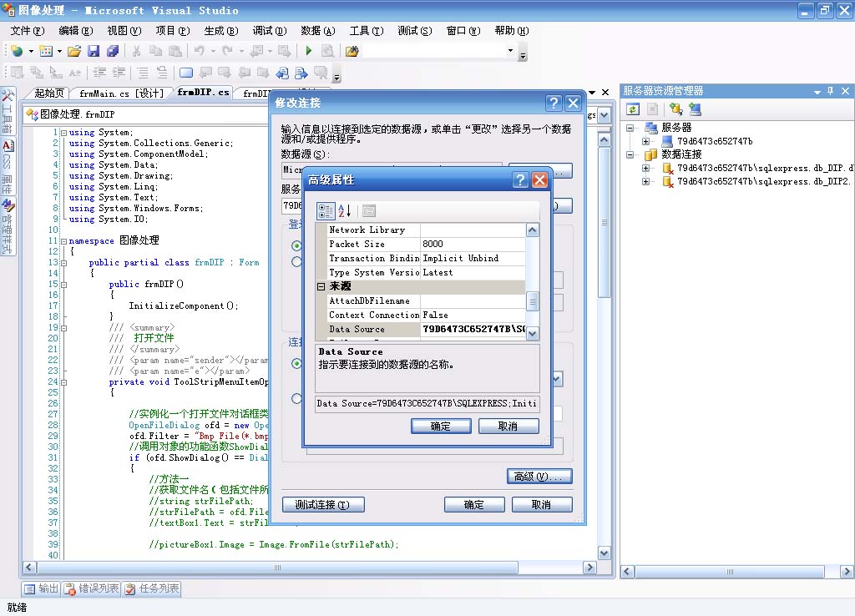Screen dimensions: 855x616
Task: Click the code editor vertical scrollbar thumb
Action: 605,222
